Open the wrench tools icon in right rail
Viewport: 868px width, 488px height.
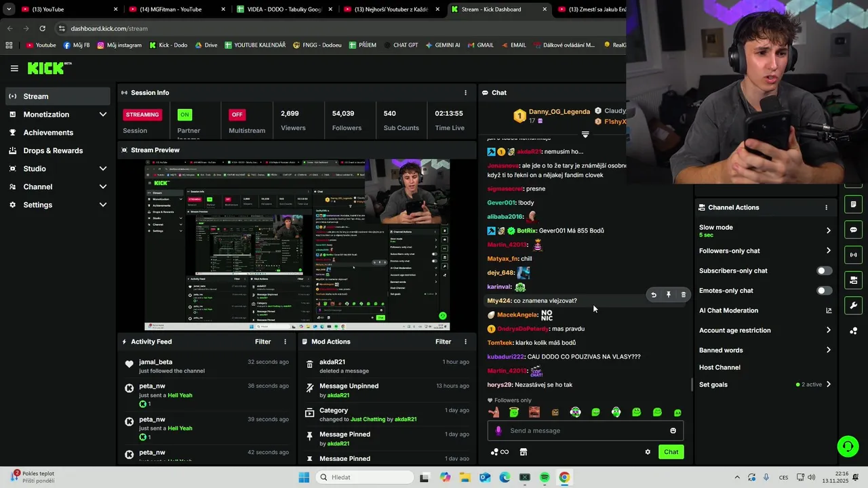click(853, 305)
